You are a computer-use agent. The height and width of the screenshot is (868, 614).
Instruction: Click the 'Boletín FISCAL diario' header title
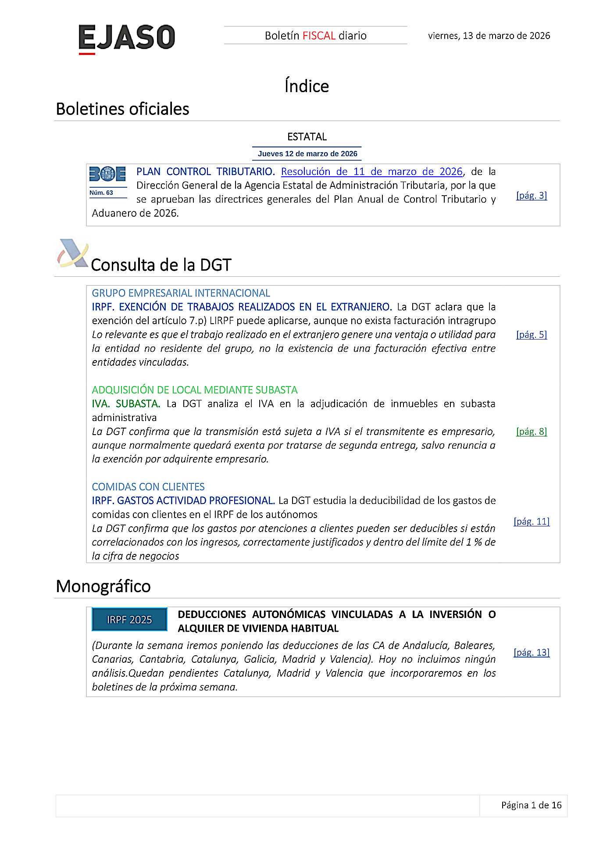coord(316,36)
